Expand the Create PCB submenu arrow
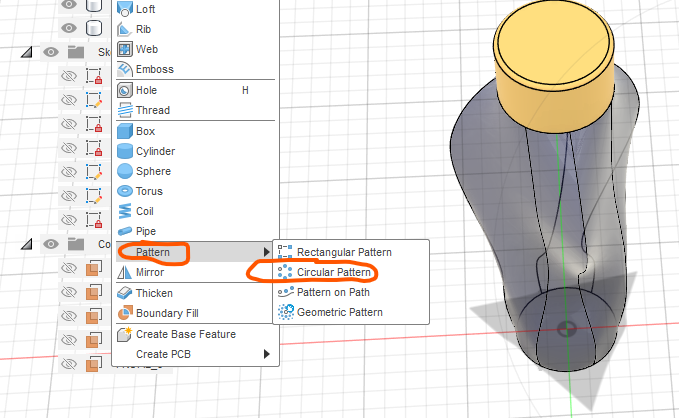The image size is (679, 418). tap(266, 354)
